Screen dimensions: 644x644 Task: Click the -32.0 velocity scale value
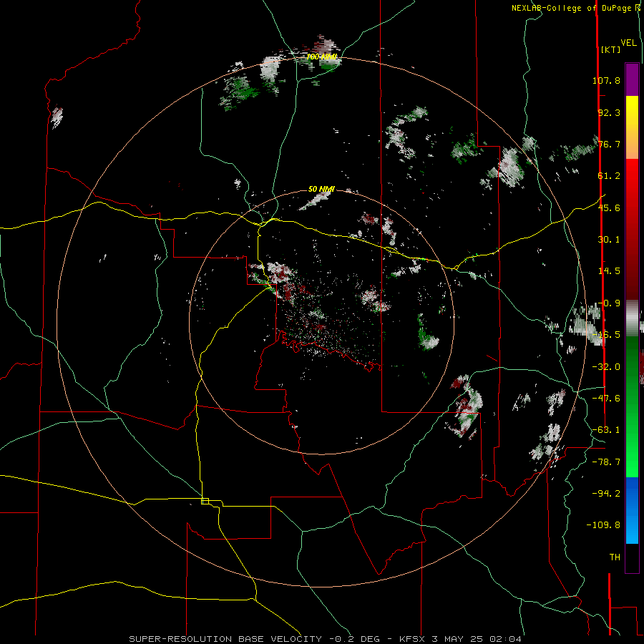point(606,367)
